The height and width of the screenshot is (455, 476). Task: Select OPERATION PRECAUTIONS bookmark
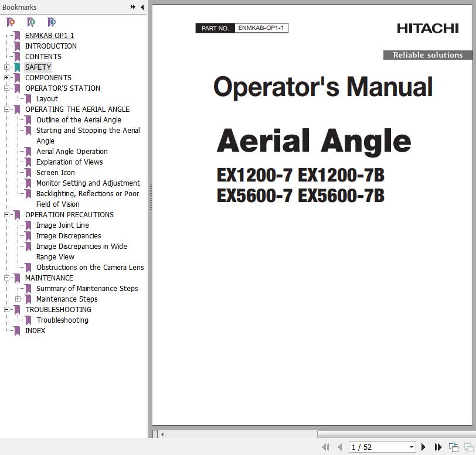(x=69, y=215)
